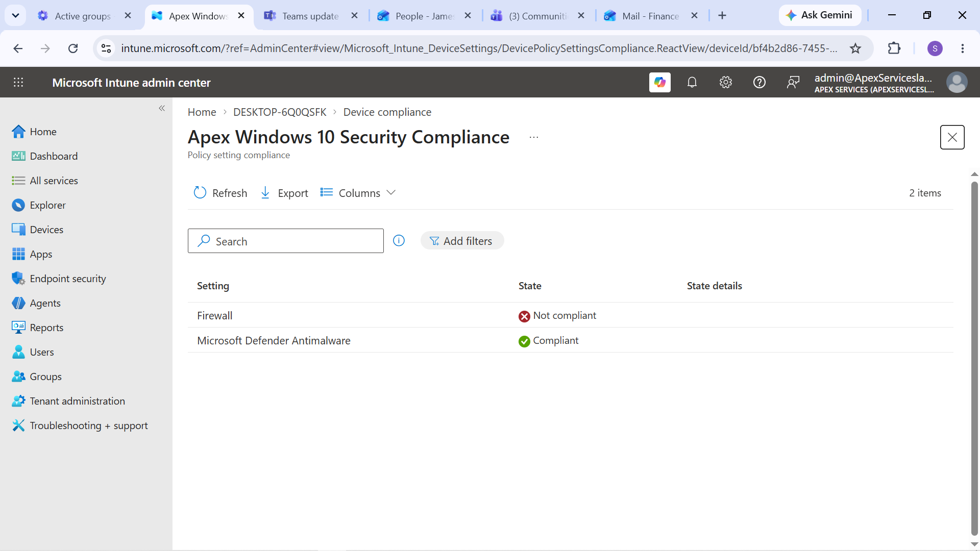
Task: Select Microsoft Defender Antimalware row
Action: [570, 340]
